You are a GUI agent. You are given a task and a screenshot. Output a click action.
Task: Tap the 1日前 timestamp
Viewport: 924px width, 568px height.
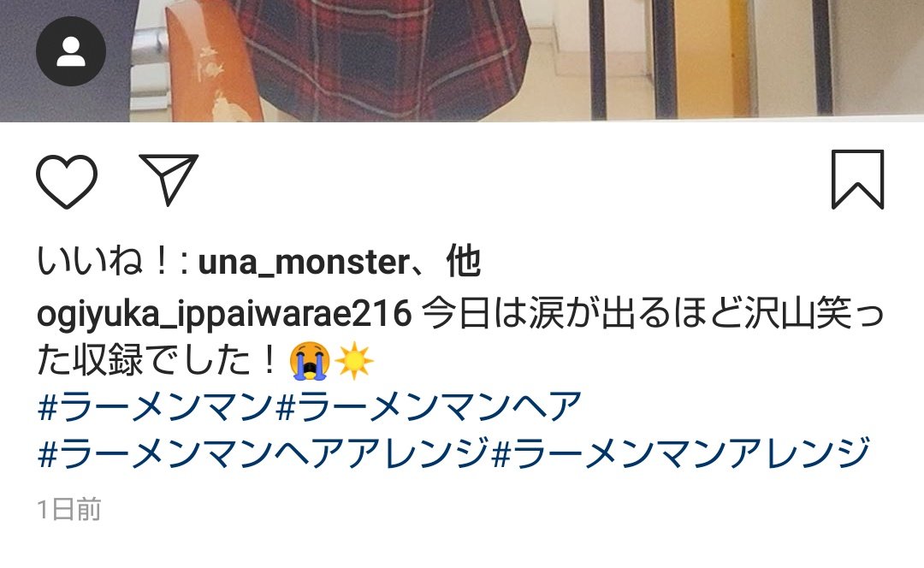click(x=69, y=509)
